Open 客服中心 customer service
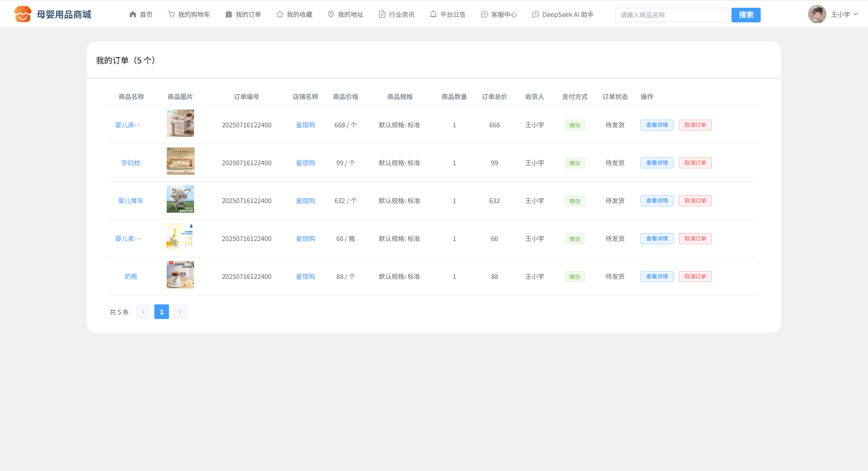868x471 pixels. (x=499, y=15)
